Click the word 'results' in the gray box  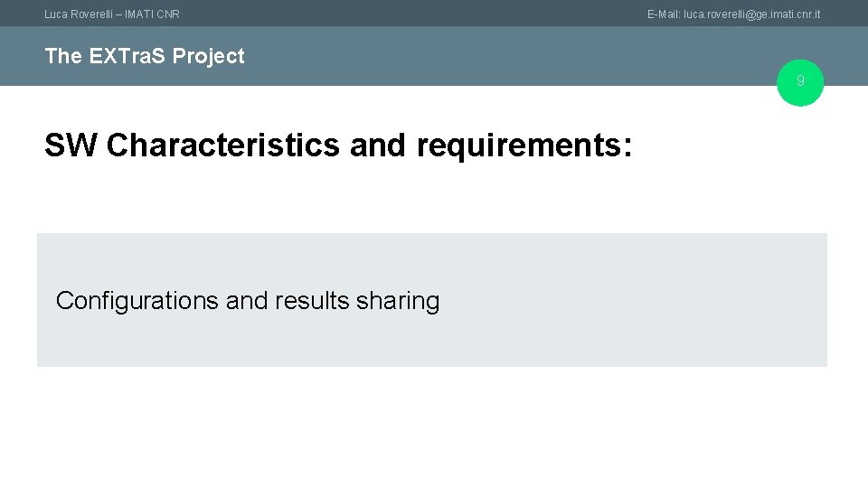[312, 301]
